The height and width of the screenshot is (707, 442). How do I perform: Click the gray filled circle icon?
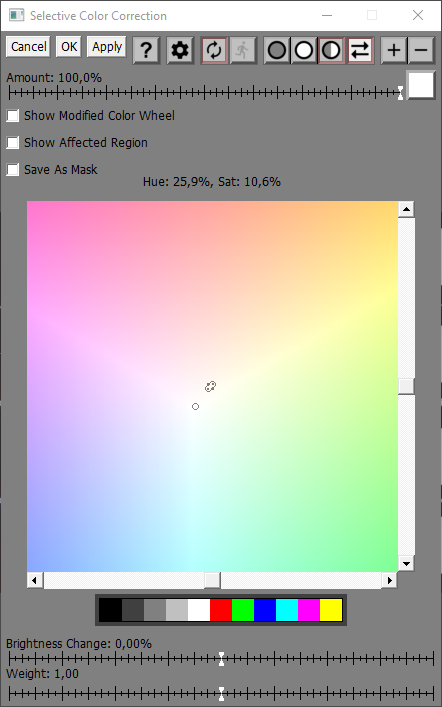(276, 50)
